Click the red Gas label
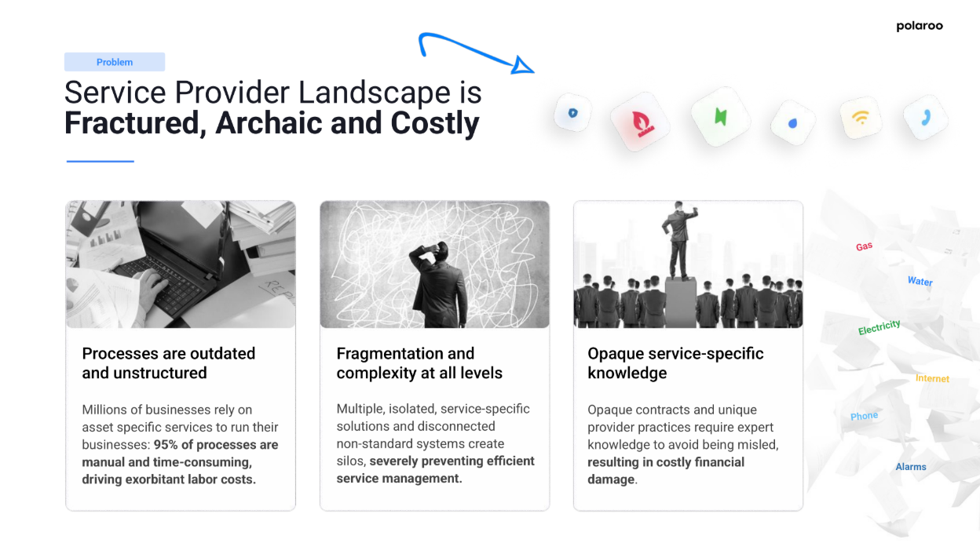Screen dimensions: 980x543 pyautogui.click(x=864, y=246)
